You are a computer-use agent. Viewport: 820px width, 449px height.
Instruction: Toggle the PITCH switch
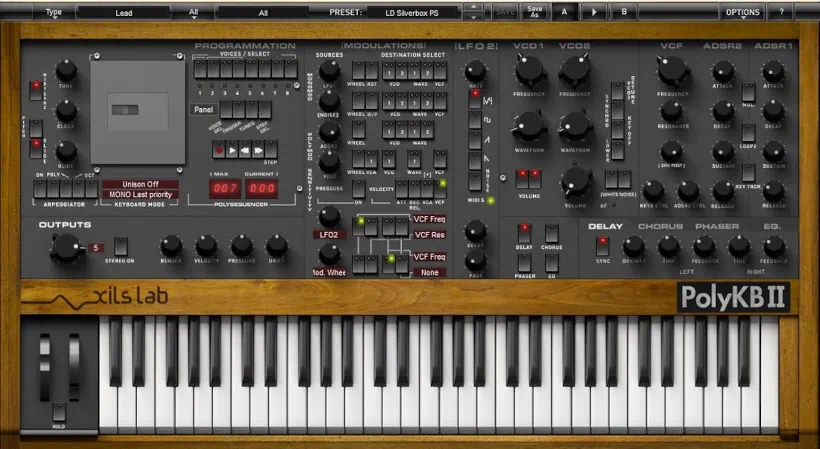[36, 129]
